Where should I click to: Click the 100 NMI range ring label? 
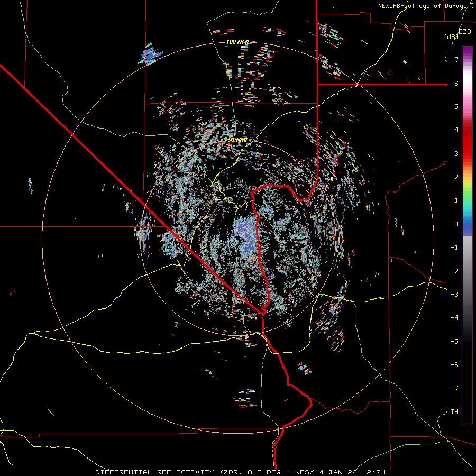pos(237,42)
